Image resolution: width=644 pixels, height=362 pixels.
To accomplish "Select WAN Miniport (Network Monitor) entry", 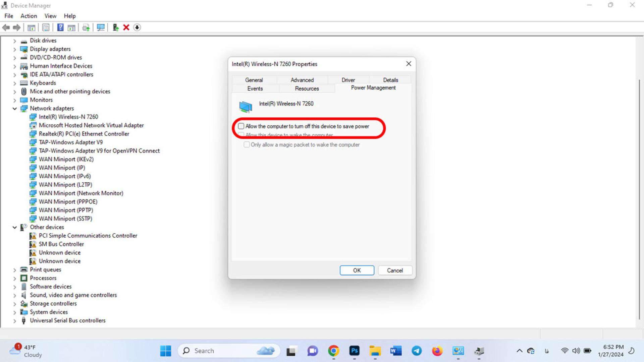I will click(81, 193).
